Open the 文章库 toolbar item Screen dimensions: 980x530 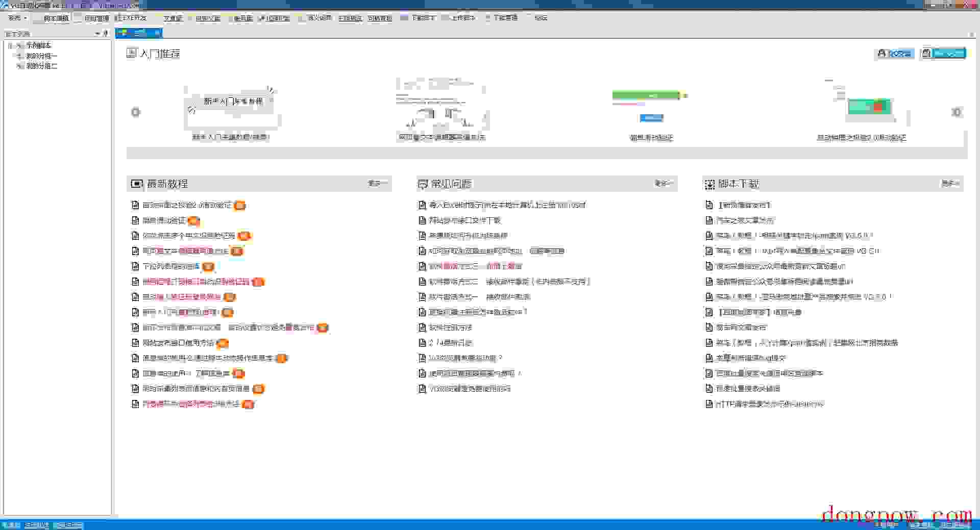click(169, 18)
